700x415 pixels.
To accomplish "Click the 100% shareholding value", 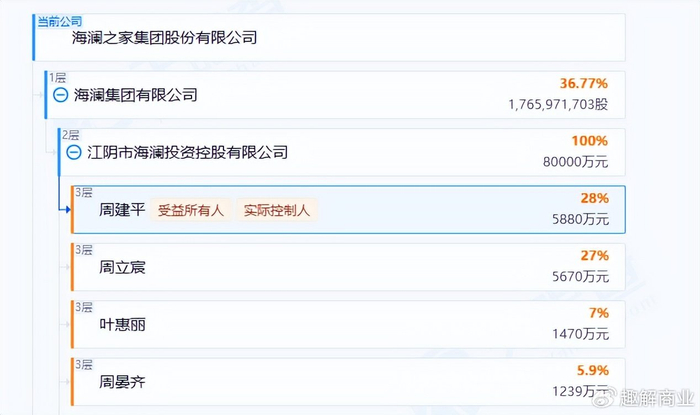I will 588,141.
